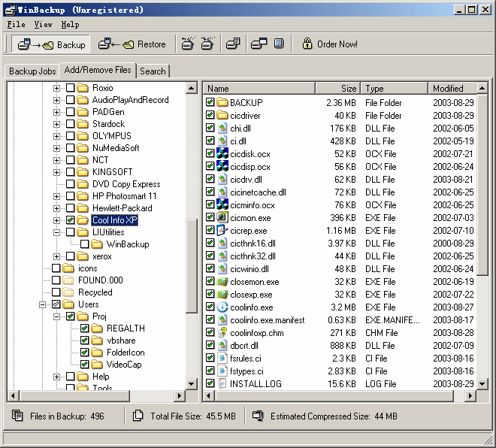Switch to the Backup Jobs tab

(32, 71)
